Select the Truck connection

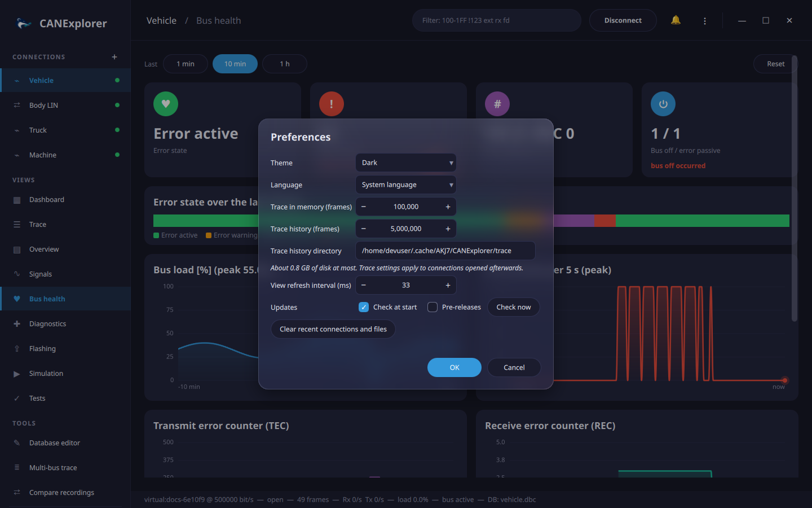pos(65,130)
